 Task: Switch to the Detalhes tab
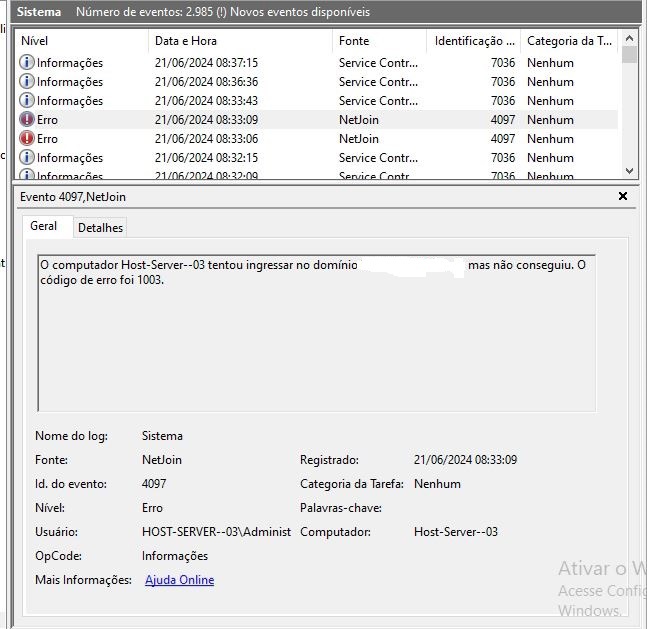pos(100,228)
